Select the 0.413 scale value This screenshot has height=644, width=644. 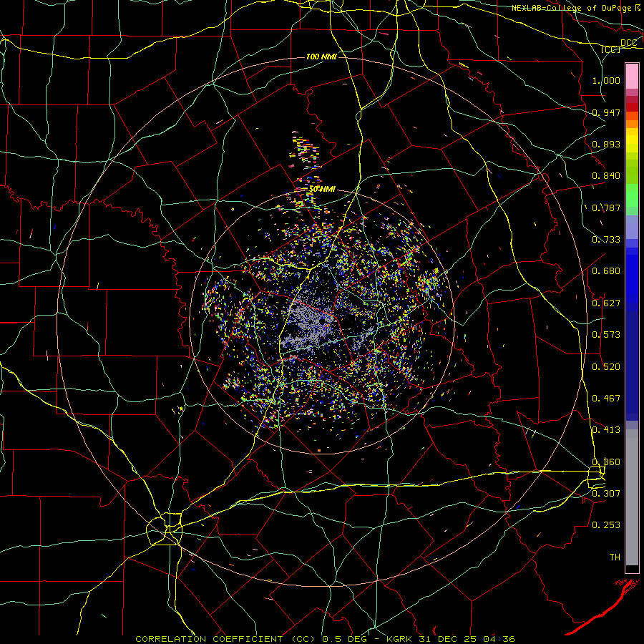(606, 430)
